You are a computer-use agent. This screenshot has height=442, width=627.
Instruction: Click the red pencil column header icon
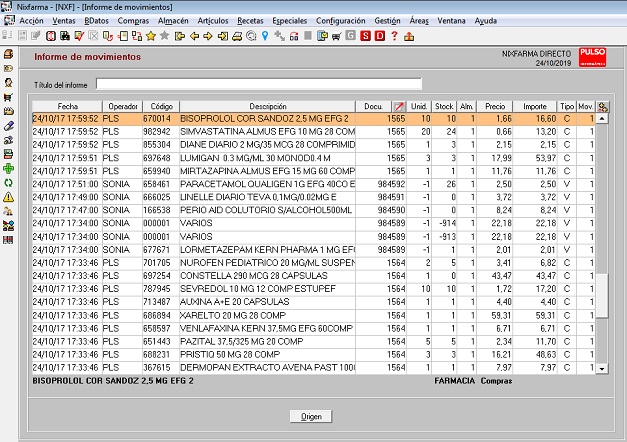coord(399,106)
